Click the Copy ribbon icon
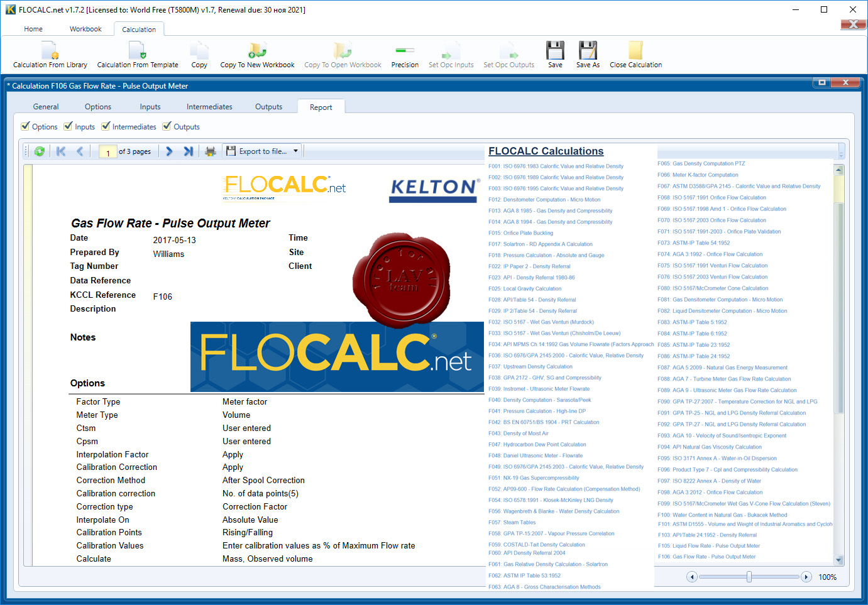The width and height of the screenshot is (868, 605). click(199, 55)
